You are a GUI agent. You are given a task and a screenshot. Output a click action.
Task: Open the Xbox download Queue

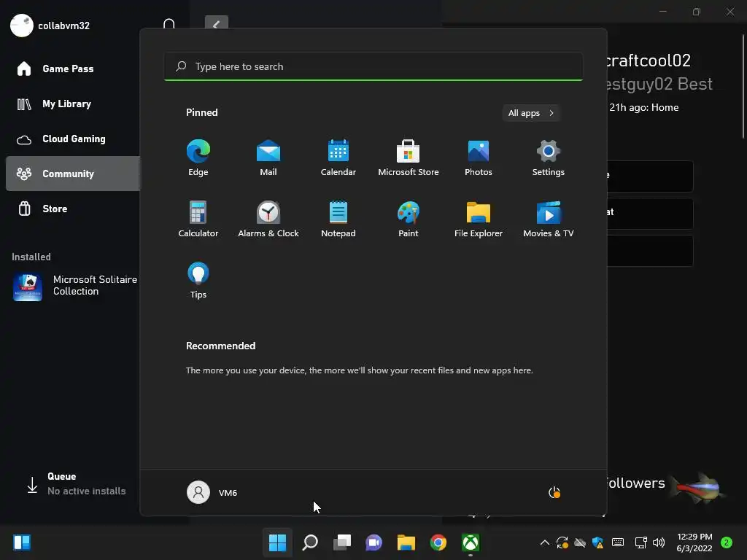[75, 484]
